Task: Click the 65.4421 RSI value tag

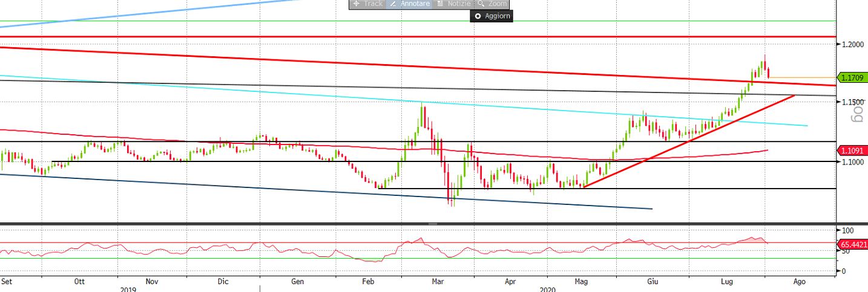Action: click(853, 244)
